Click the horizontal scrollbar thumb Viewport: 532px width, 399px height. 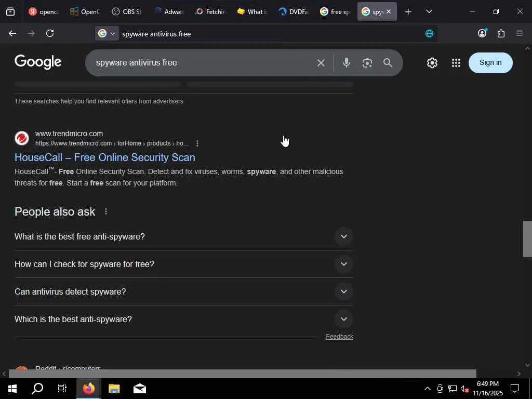(242, 374)
